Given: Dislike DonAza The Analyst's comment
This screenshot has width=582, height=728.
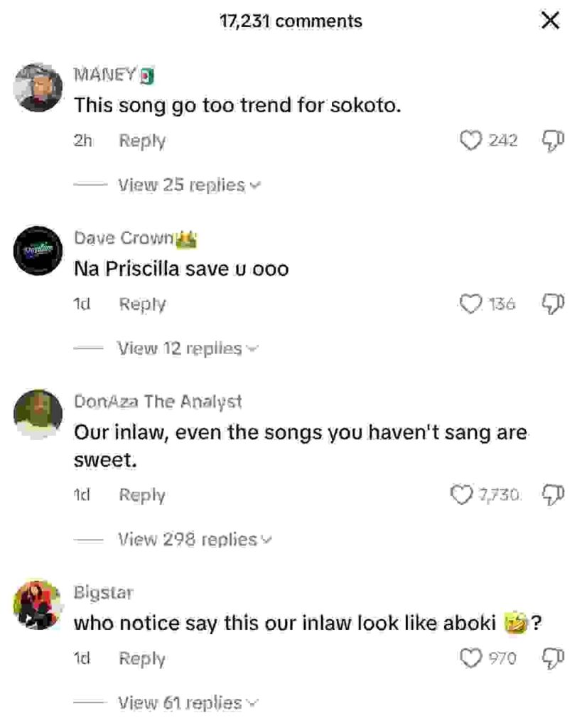Looking at the screenshot, I should coord(554,495).
